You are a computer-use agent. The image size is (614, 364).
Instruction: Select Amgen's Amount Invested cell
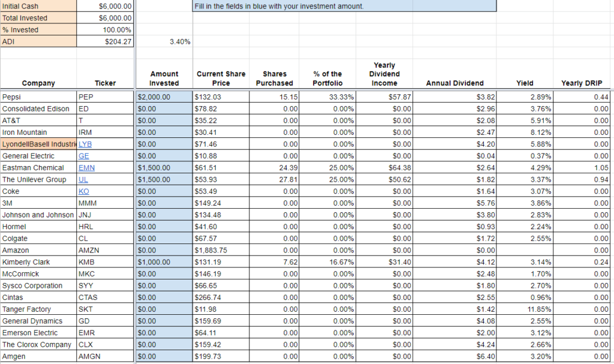click(x=164, y=356)
